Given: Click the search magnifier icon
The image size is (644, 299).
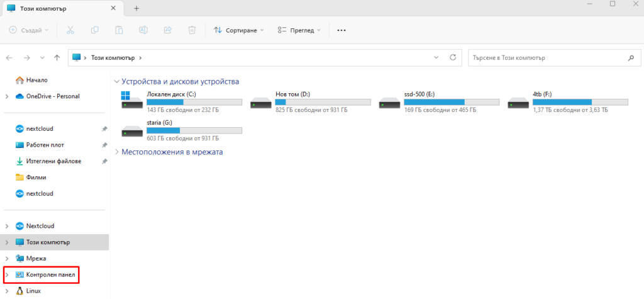Looking at the screenshot, I should (x=631, y=58).
